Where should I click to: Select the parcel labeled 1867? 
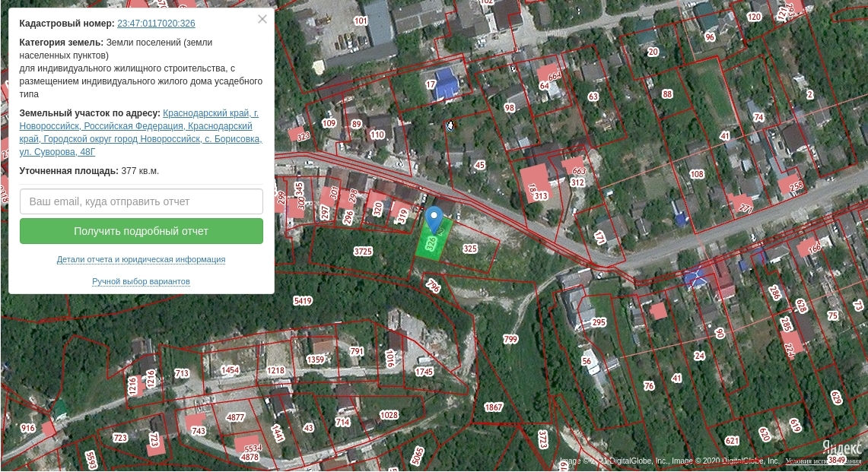pyautogui.click(x=494, y=407)
